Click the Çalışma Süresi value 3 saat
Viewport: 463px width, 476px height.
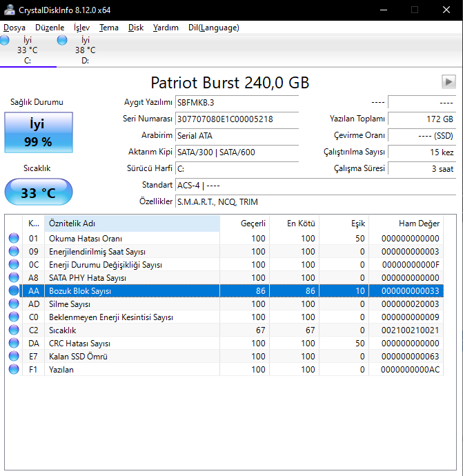(422, 168)
